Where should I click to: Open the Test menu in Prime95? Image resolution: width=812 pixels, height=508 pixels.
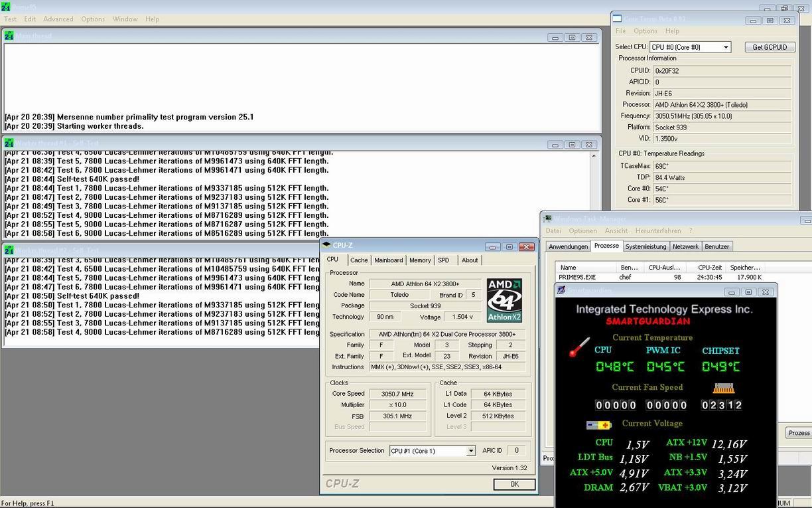[x=11, y=19]
